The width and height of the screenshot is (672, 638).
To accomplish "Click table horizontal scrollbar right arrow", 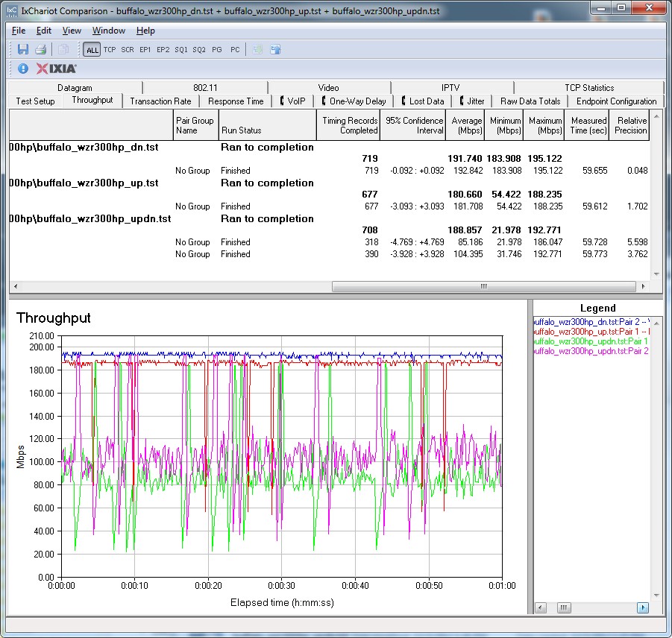I will click(x=644, y=286).
